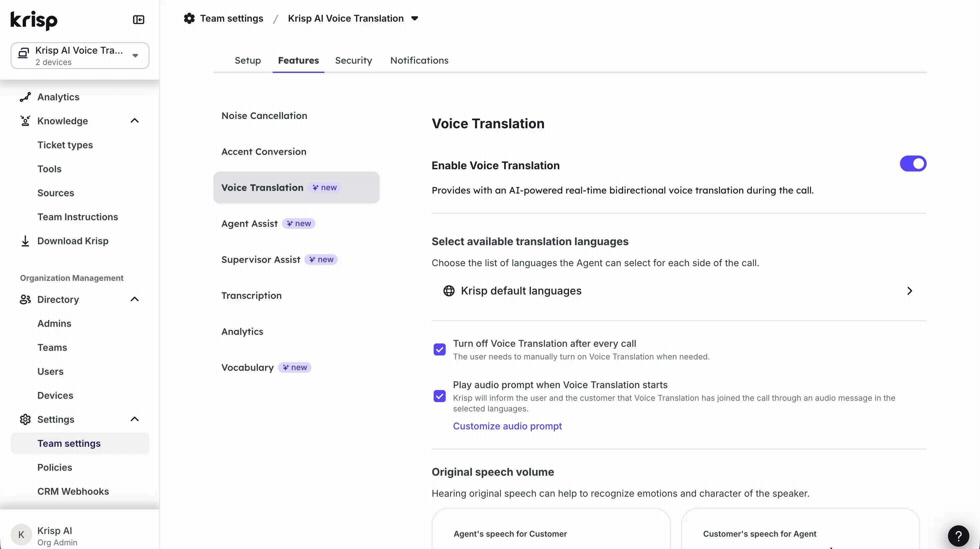Click the Knowledge icon in sidebar
The height and width of the screenshot is (549, 980).
click(x=25, y=121)
